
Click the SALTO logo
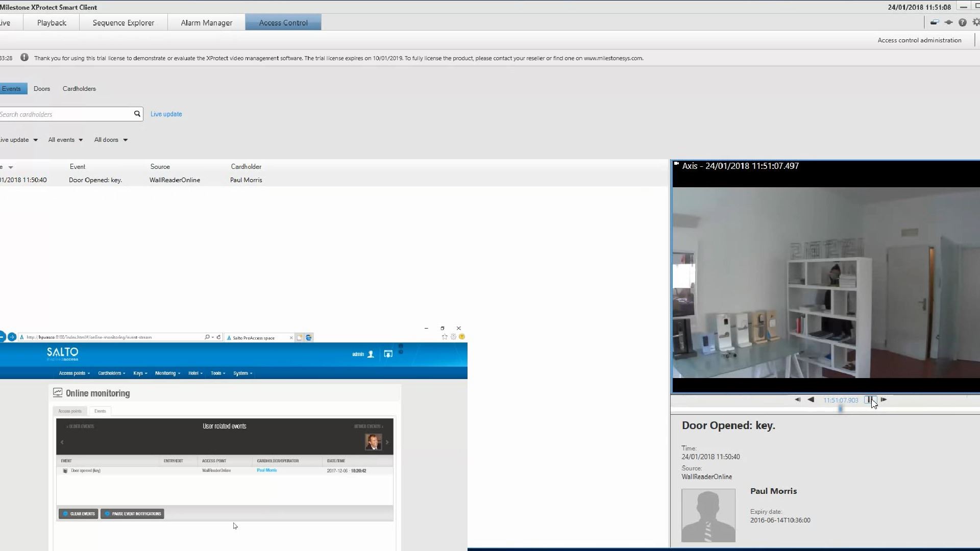click(62, 354)
